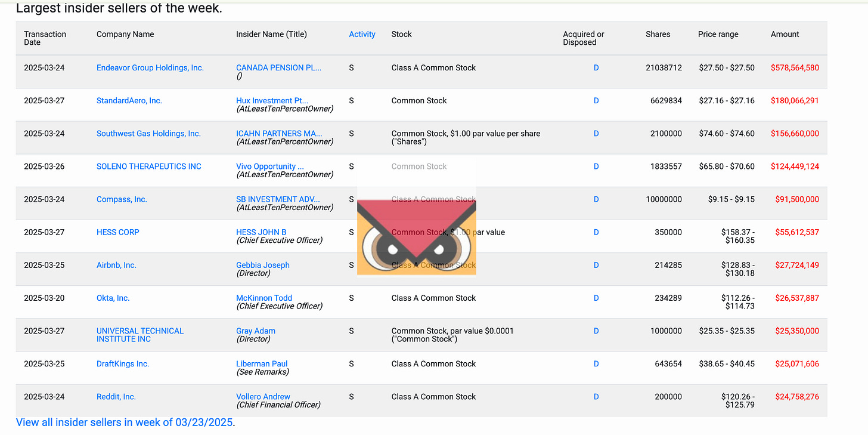Click the amount $156,660,000
The height and width of the screenshot is (435, 868).
pos(795,134)
